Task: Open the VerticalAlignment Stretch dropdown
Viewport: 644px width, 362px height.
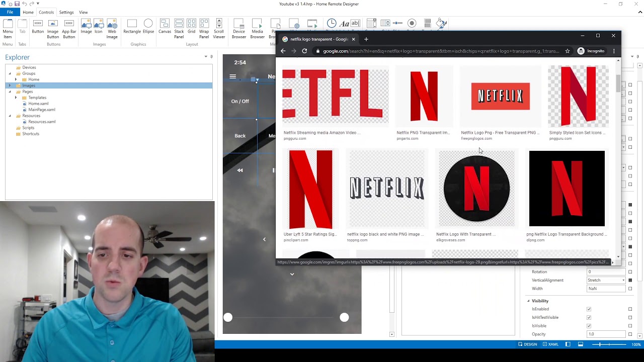Action: (623, 281)
